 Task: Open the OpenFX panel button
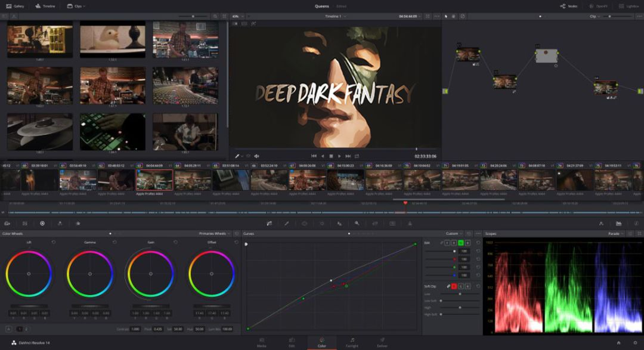[598, 6]
